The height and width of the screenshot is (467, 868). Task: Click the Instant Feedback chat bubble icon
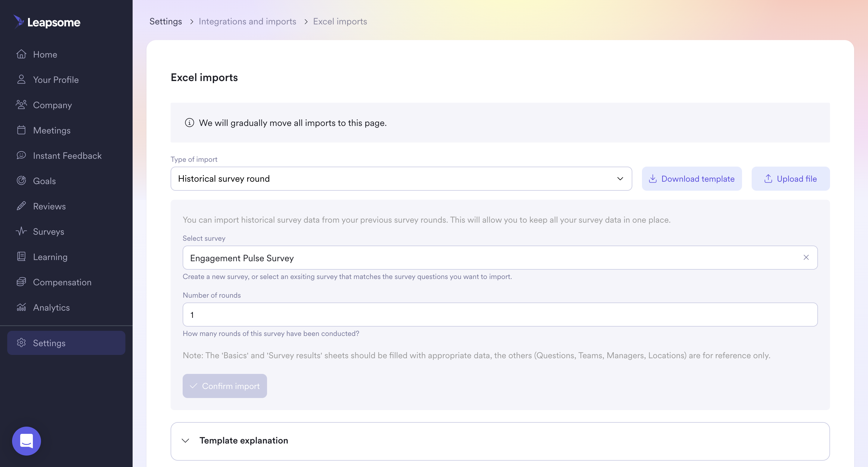point(21,155)
